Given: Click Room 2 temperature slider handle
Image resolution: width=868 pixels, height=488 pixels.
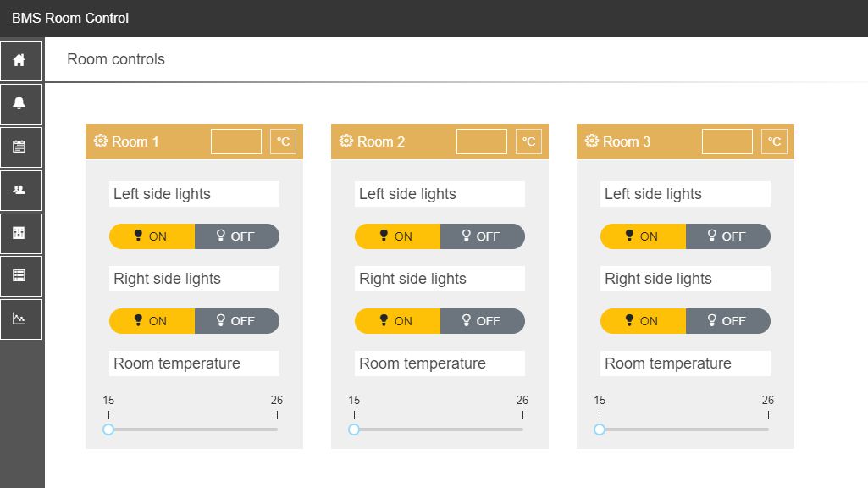Looking at the screenshot, I should 354,430.
